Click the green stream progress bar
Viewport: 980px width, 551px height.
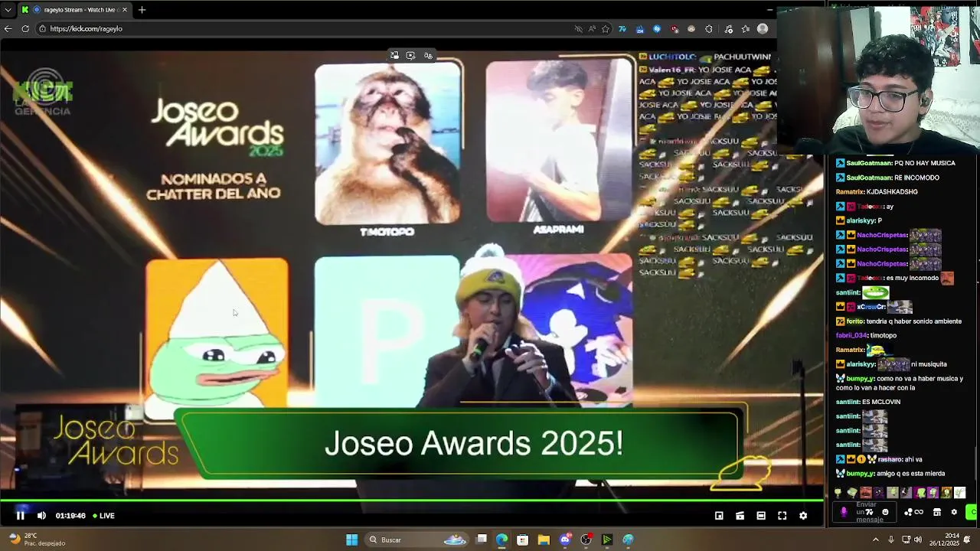pos(412,501)
